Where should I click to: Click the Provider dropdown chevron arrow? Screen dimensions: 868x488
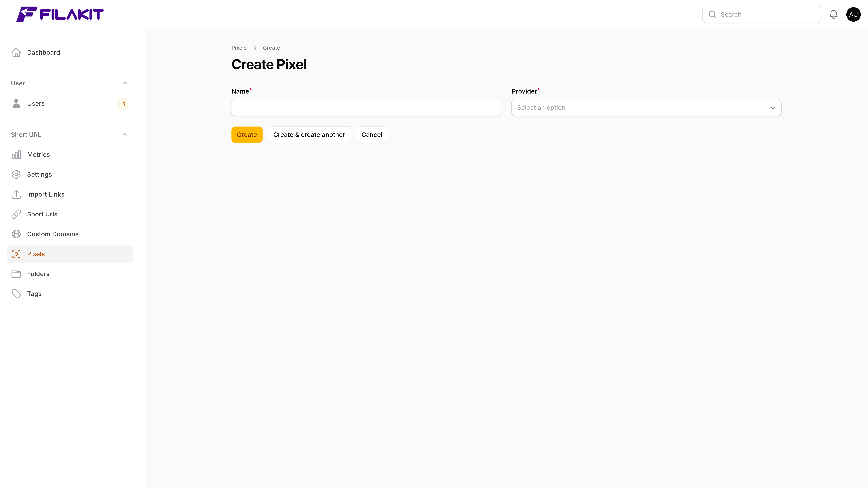point(773,108)
